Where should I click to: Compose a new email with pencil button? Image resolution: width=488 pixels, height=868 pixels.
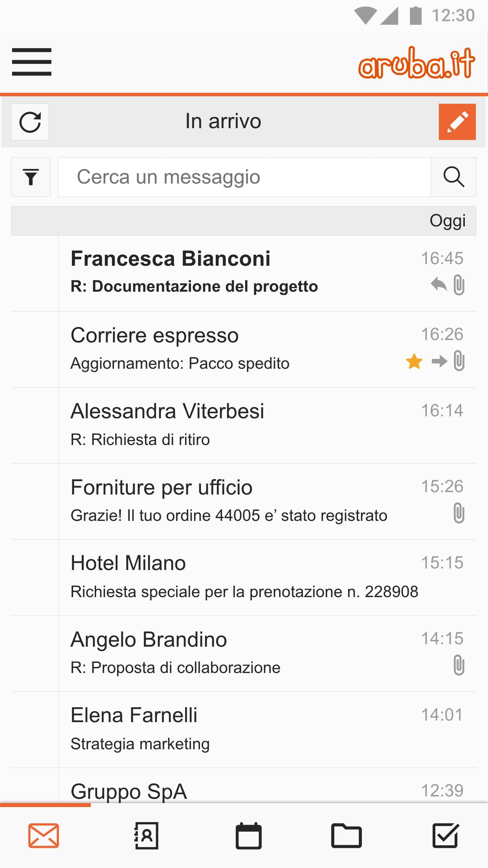(457, 122)
